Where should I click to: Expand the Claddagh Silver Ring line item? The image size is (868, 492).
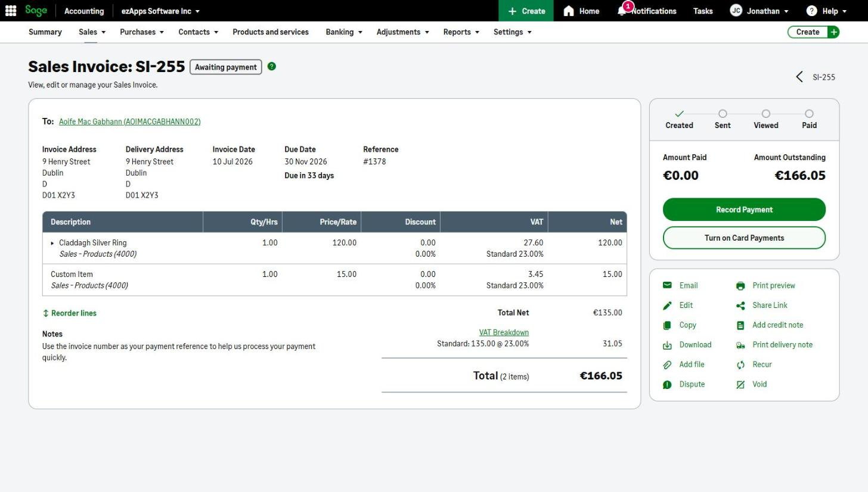pyautogui.click(x=52, y=243)
